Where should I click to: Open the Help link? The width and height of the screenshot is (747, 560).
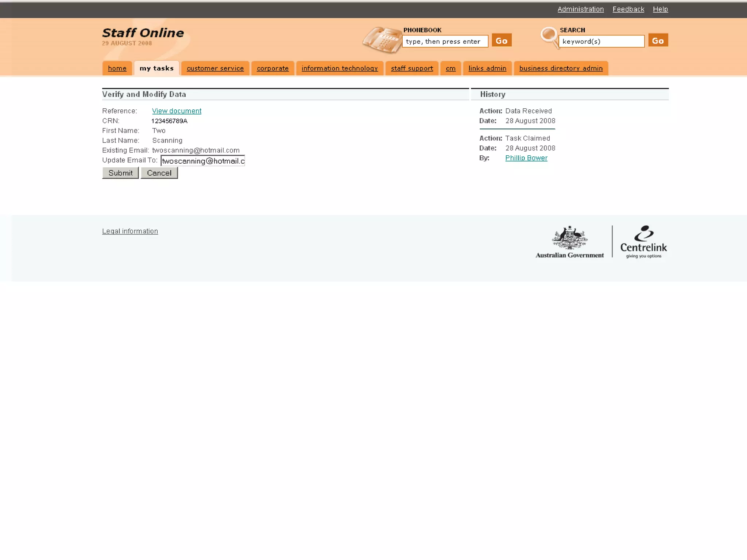[661, 9]
